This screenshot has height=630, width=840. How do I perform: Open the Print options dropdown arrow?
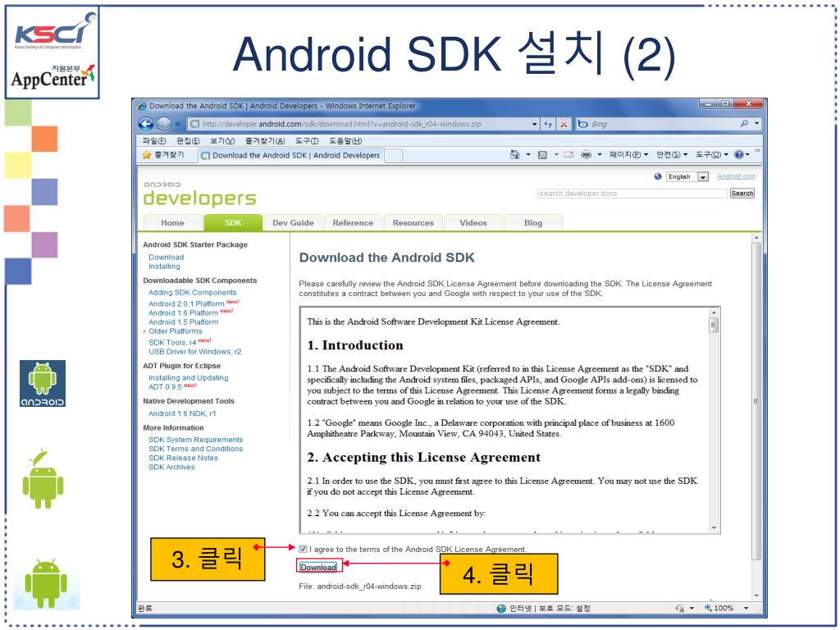click(x=600, y=155)
